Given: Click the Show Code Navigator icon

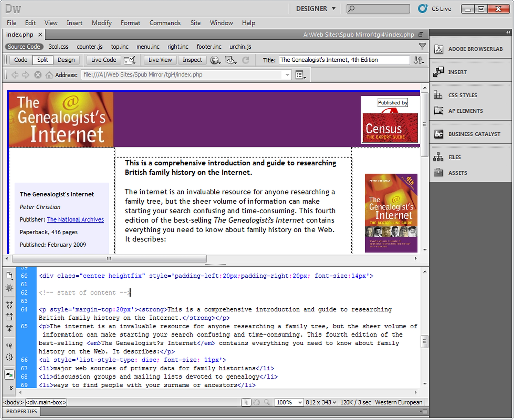Looking at the screenshot, I should point(9,288).
